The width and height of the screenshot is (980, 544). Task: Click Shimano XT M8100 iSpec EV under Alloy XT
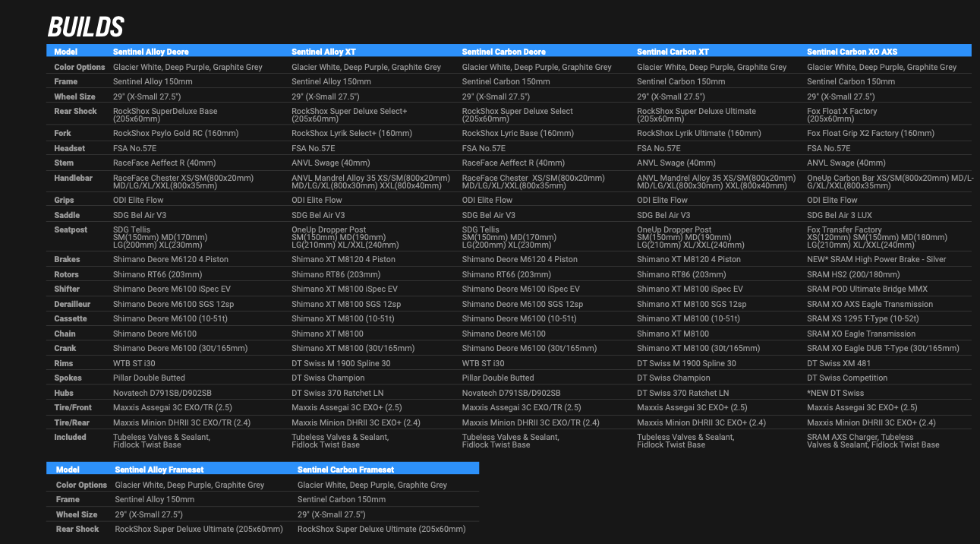pyautogui.click(x=345, y=289)
